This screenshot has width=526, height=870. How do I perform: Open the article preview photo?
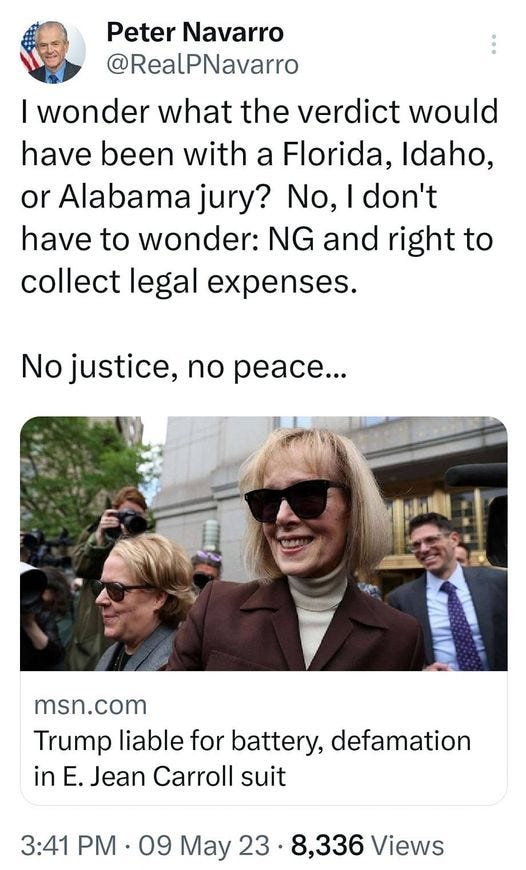coord(264,543)
